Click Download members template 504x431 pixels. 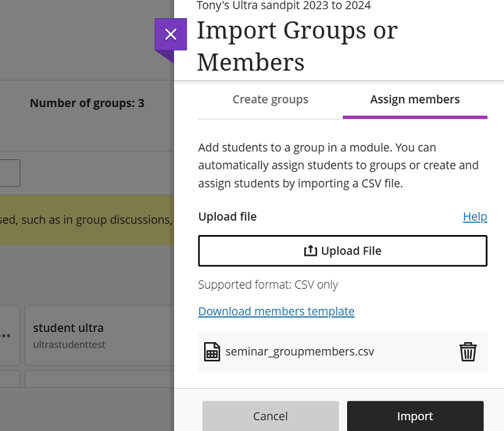[x=277, y=311]
